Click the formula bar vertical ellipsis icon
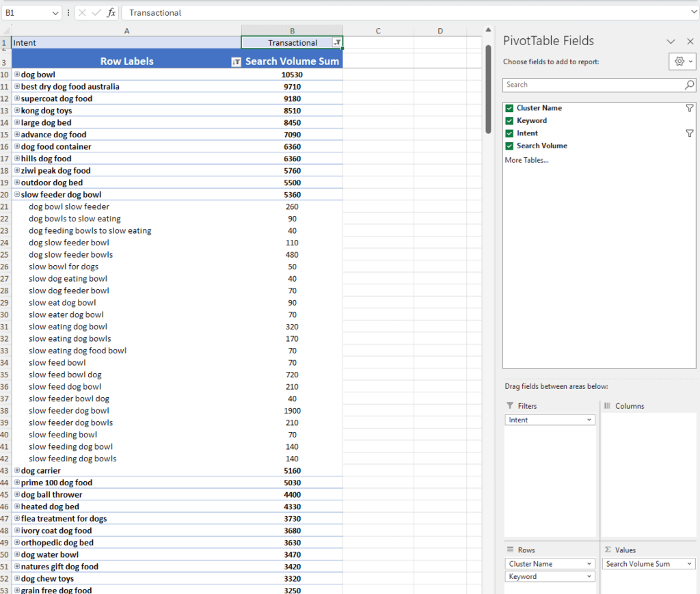This screenshot has width=700, height=594. coord(67,12)
